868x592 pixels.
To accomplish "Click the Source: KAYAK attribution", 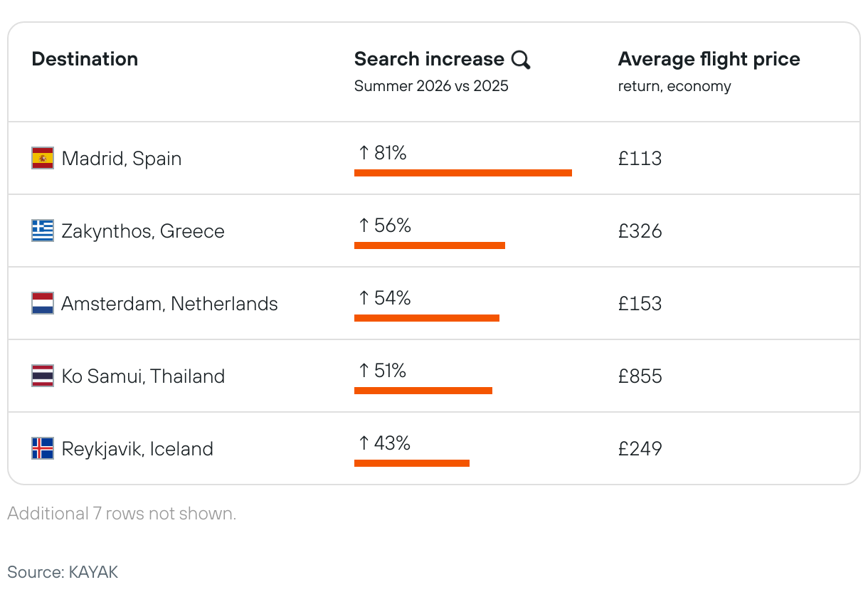I will pyautogui.click(x=63, y=571).
